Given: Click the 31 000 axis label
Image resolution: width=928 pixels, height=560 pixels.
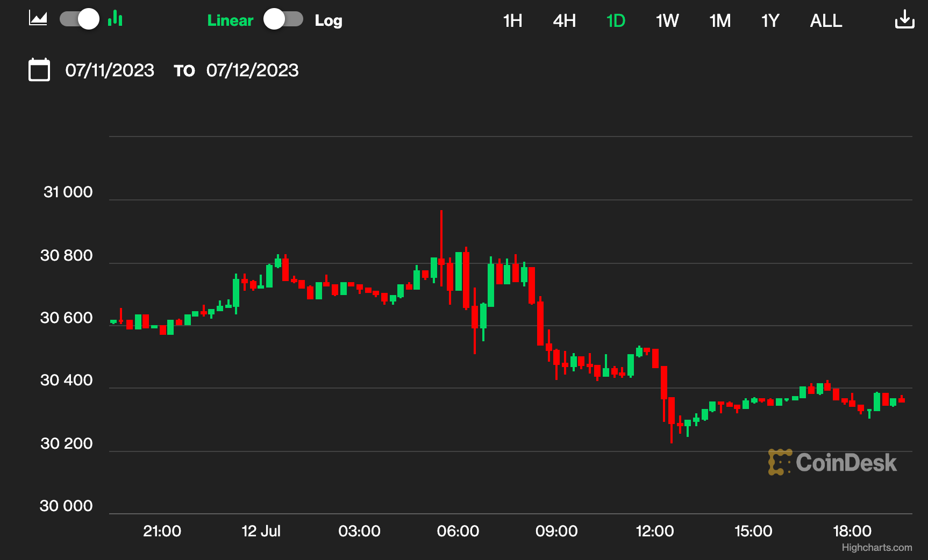Looking at the screenshot, I should click(x=68, y=192).
